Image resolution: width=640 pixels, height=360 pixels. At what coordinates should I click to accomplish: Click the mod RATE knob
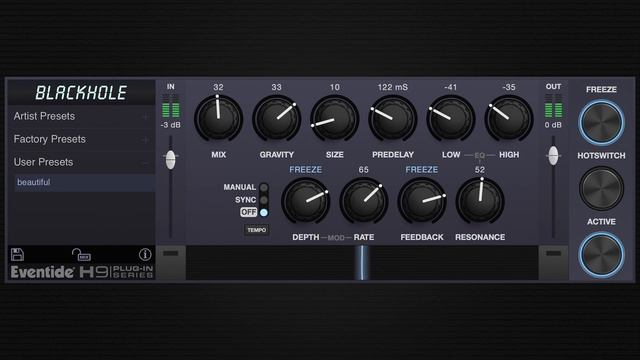click(x=364, y=201)
